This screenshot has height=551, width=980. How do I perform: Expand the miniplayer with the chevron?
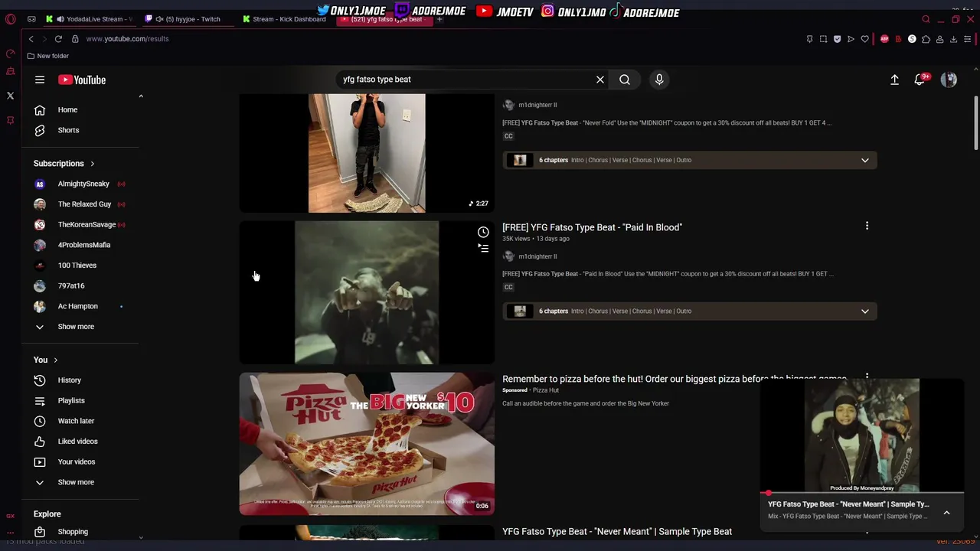(946, 513)
